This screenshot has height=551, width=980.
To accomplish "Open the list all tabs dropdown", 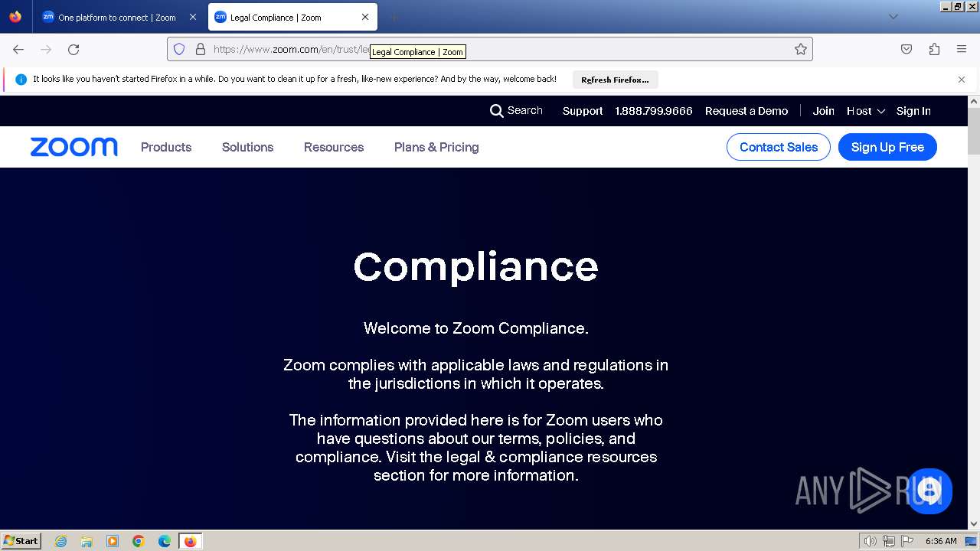I will tap(893, 17).
